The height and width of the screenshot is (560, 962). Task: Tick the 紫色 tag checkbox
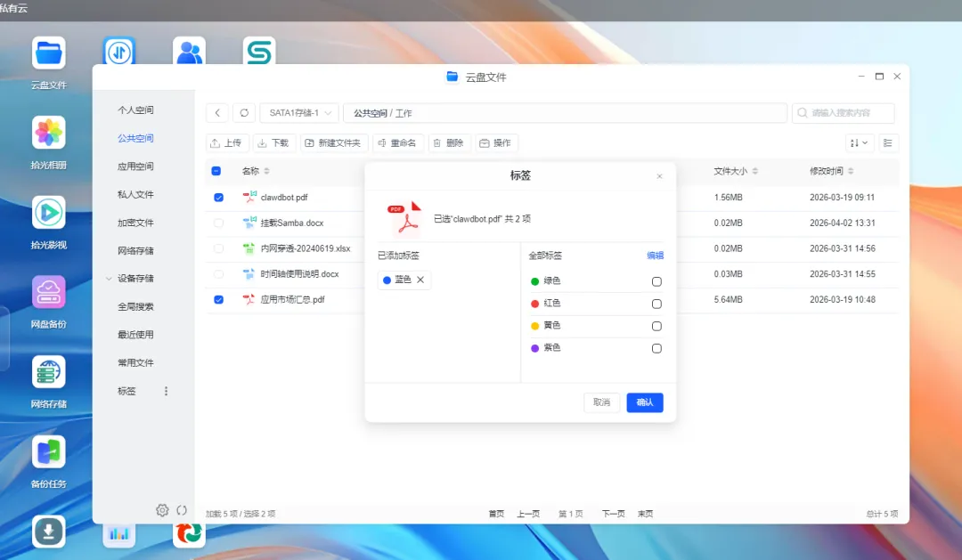tap(656, 348)
